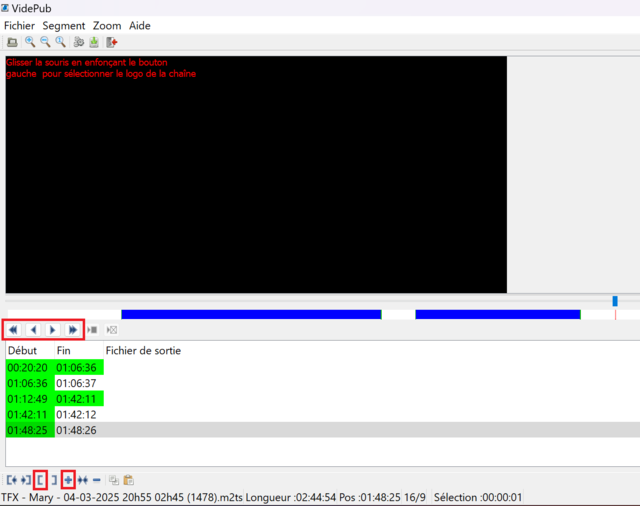Click the first blue segment on the timeline

click(251, 315)
